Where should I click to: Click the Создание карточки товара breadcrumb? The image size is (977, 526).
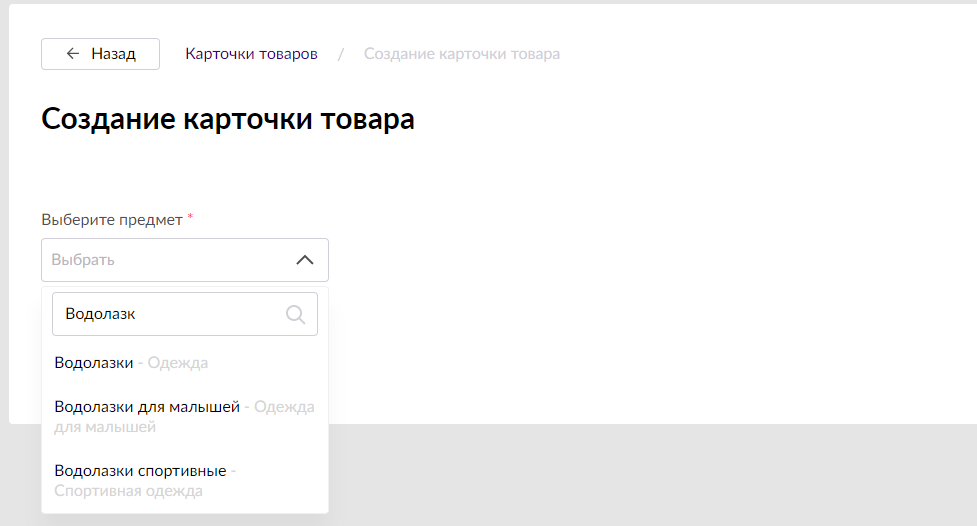coord(462,54)
